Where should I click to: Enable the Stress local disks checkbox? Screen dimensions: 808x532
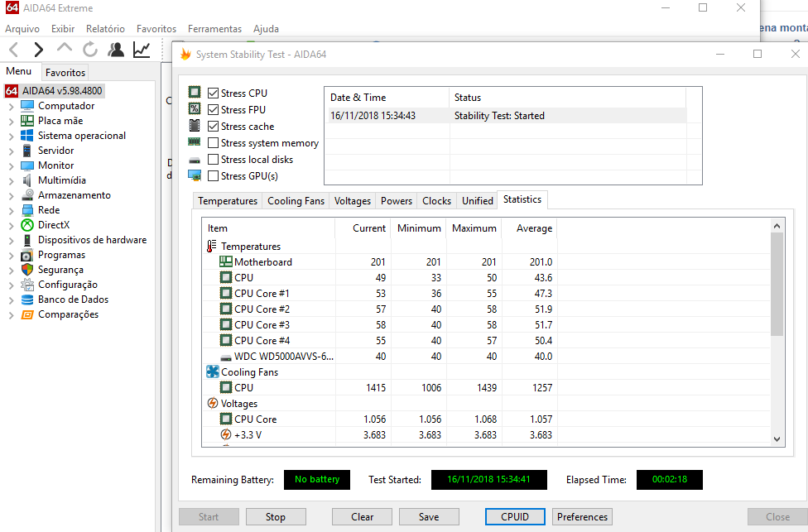213,159
